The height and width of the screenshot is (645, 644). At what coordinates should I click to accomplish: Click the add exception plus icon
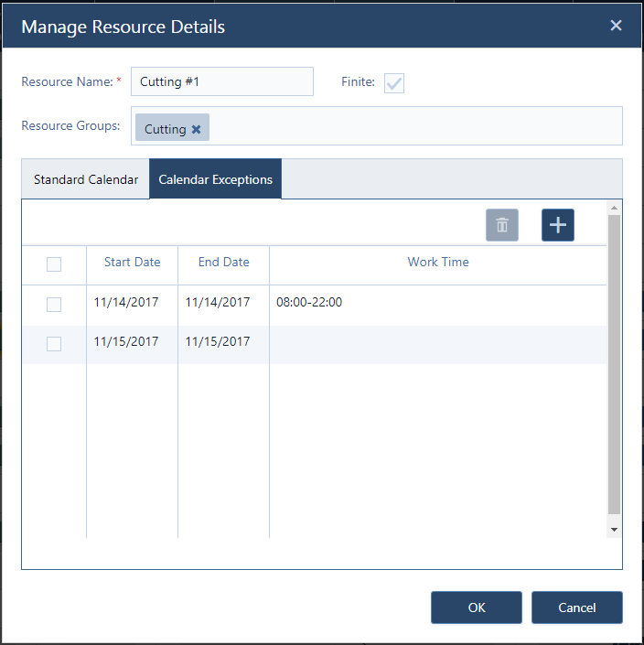click(557, 225)
